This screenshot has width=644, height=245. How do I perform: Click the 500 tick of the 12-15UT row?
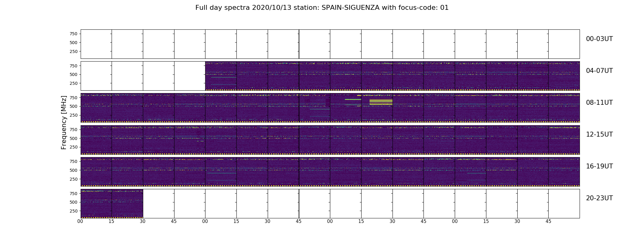[74, 138]
